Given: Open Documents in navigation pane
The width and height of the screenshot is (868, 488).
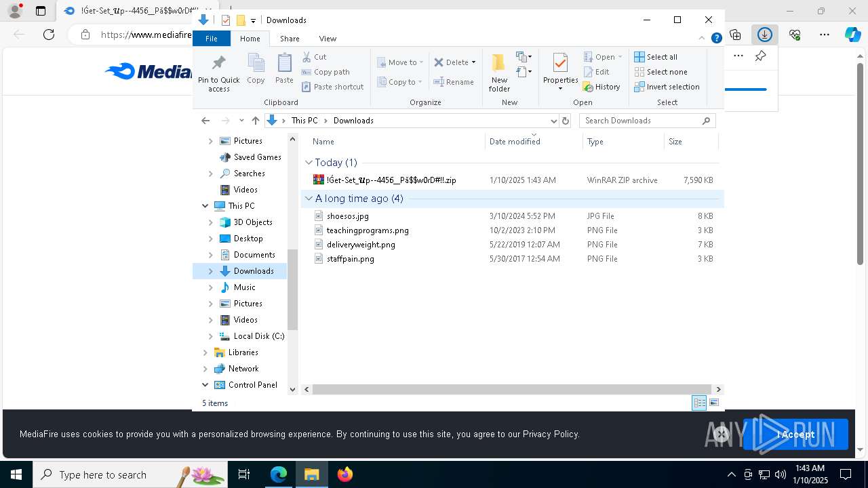Looking at the screenshot, I should [x=254, y=255].
